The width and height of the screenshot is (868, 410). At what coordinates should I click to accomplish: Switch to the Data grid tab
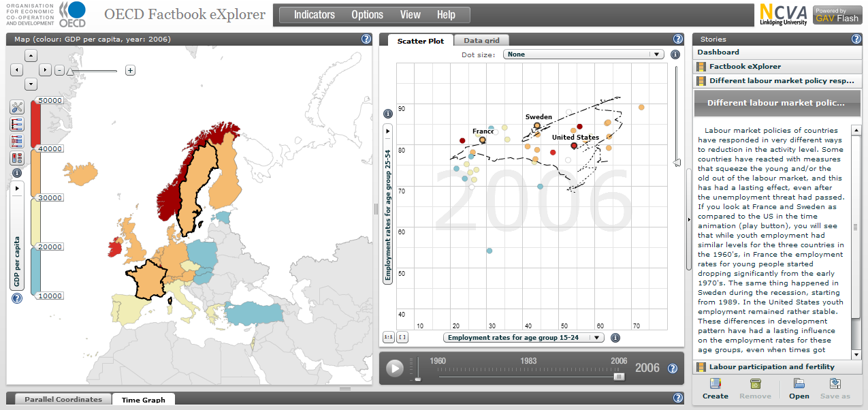[x=481, y=41]
